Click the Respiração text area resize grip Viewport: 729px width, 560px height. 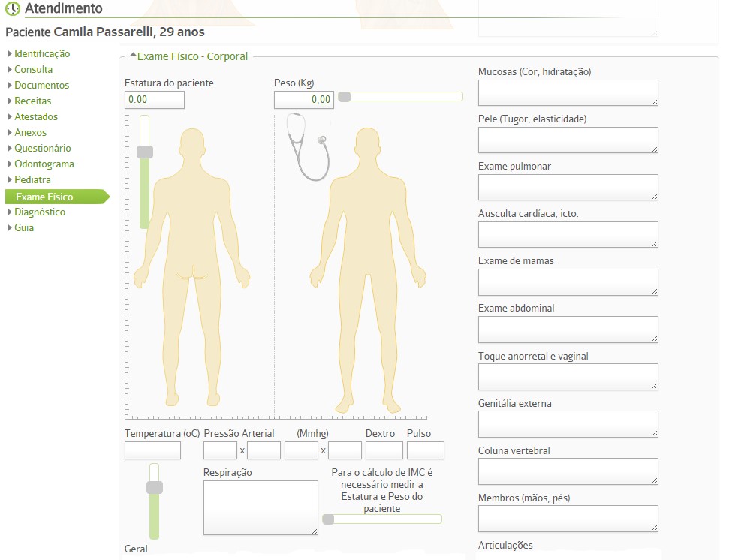coord(315,531)
